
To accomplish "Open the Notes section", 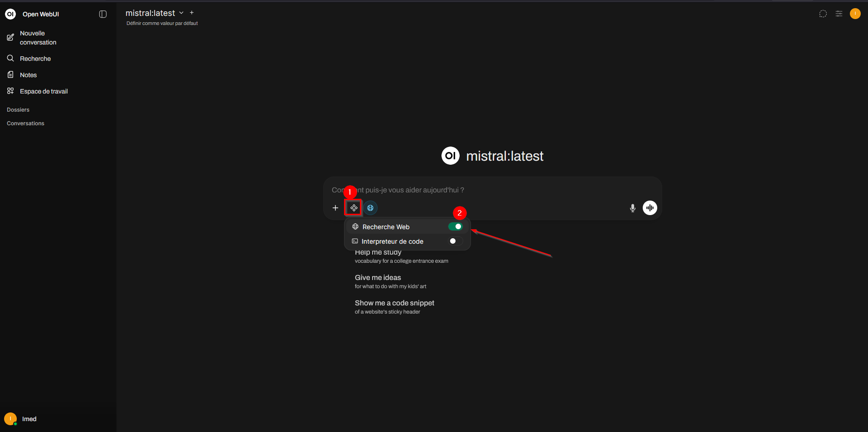I will tap(28, 74).
